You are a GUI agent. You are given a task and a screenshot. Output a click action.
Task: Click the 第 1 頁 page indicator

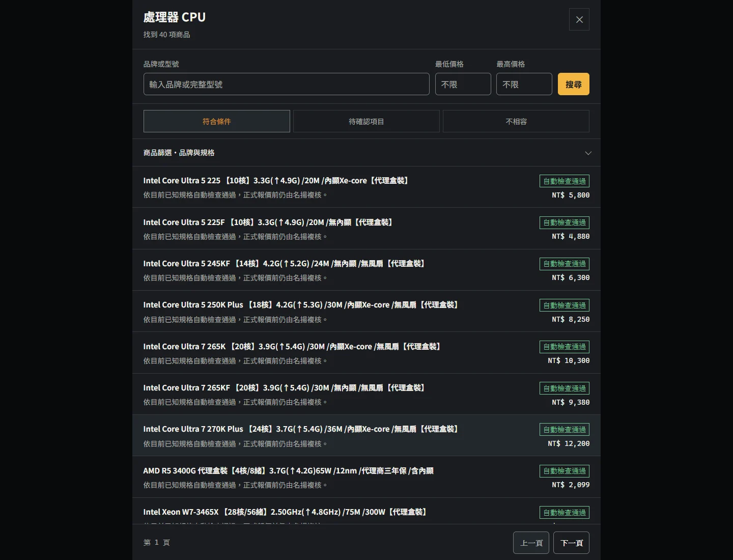157,543
